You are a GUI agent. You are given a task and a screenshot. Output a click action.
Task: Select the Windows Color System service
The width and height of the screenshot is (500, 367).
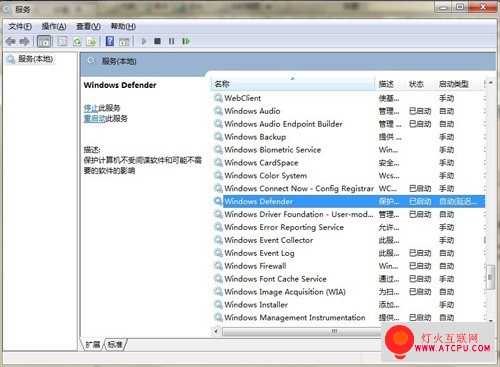(348, 176)
